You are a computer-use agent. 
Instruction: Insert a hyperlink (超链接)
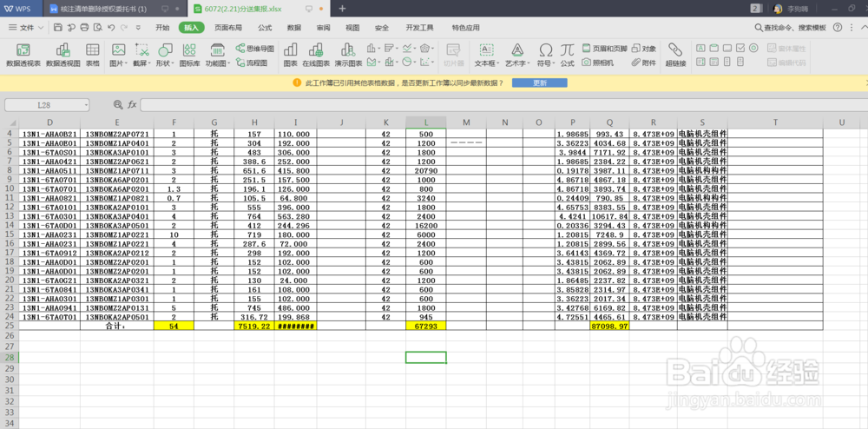(675, 56)
